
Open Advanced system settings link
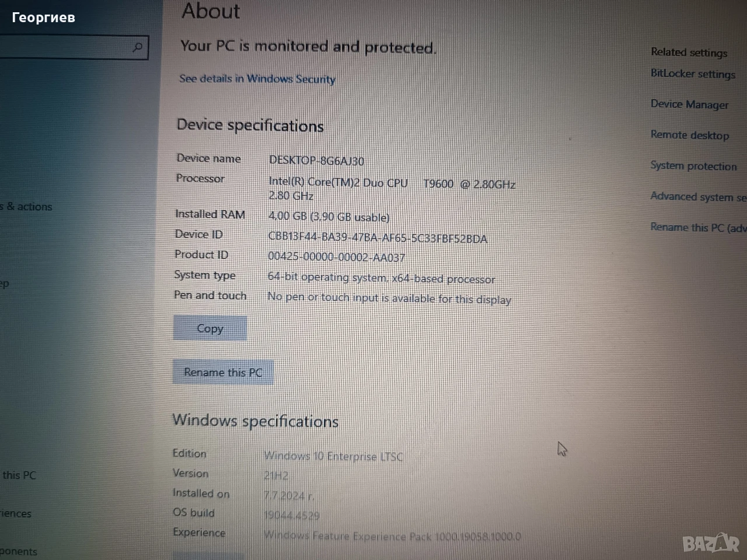(699, 197)
